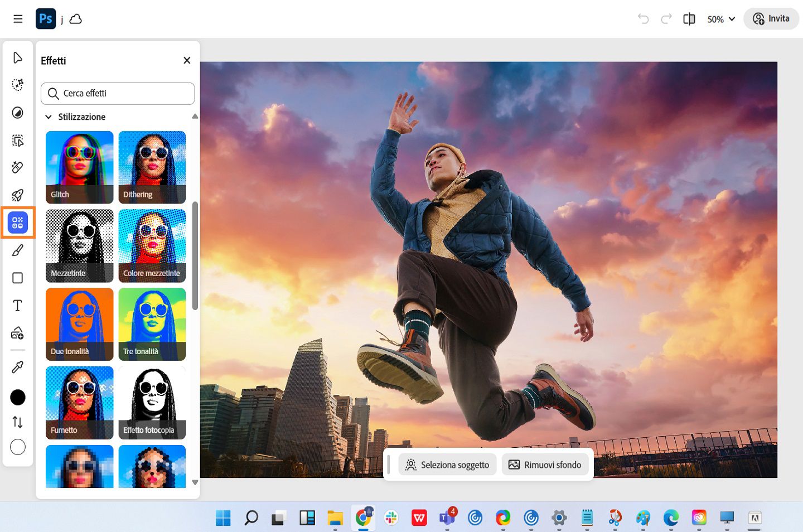Swap foreground and background colors
The image size is (803, 532).
18,422
